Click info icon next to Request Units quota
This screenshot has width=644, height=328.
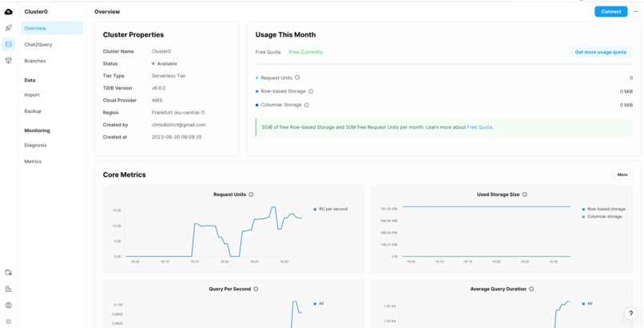pos(297,78)
